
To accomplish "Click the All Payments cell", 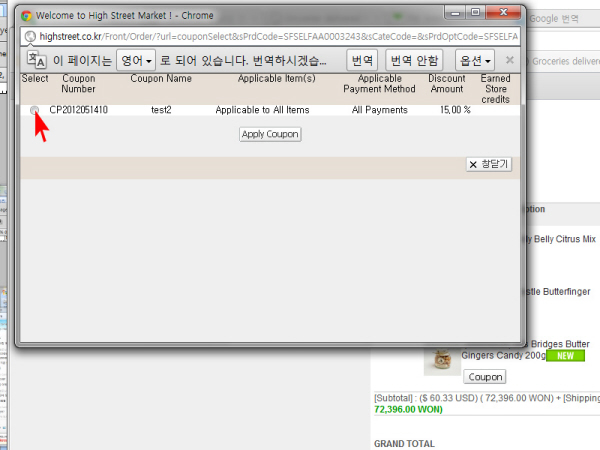I will (380, 110).
